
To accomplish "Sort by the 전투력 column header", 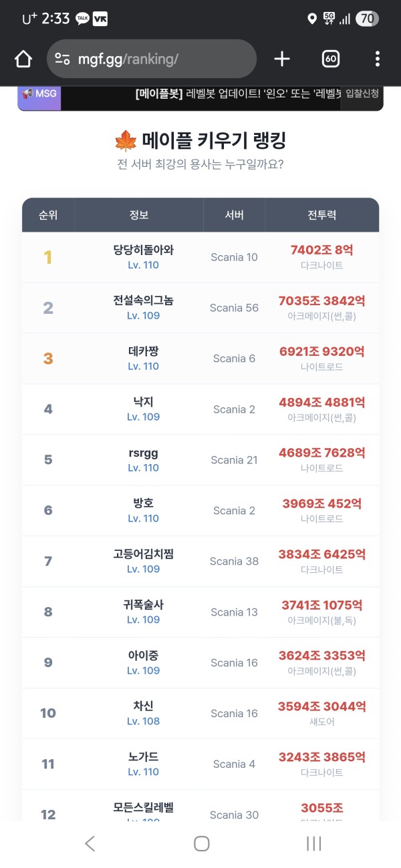I will tap(321, 215).
